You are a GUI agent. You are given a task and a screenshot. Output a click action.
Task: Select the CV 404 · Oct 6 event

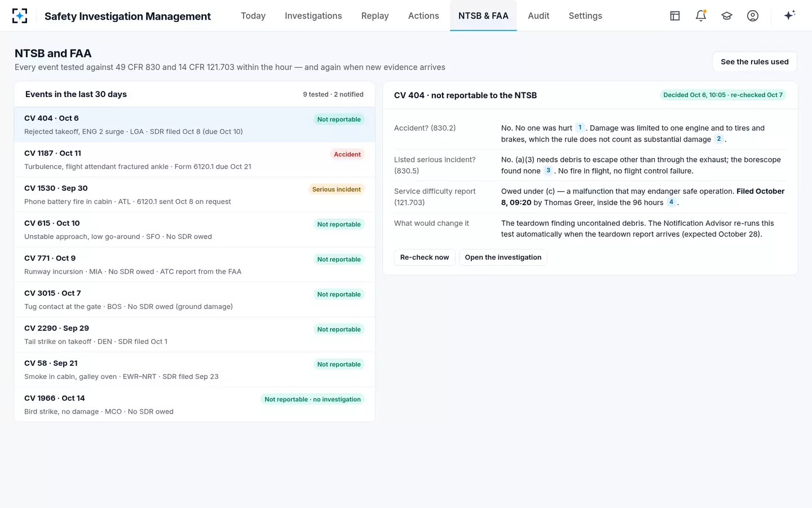pos(195,125)
